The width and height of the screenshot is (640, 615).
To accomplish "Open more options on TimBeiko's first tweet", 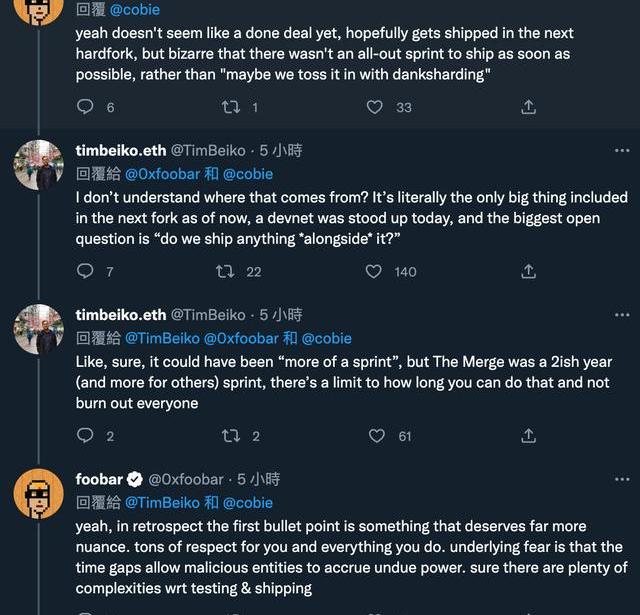I will (x=621, y=150).
